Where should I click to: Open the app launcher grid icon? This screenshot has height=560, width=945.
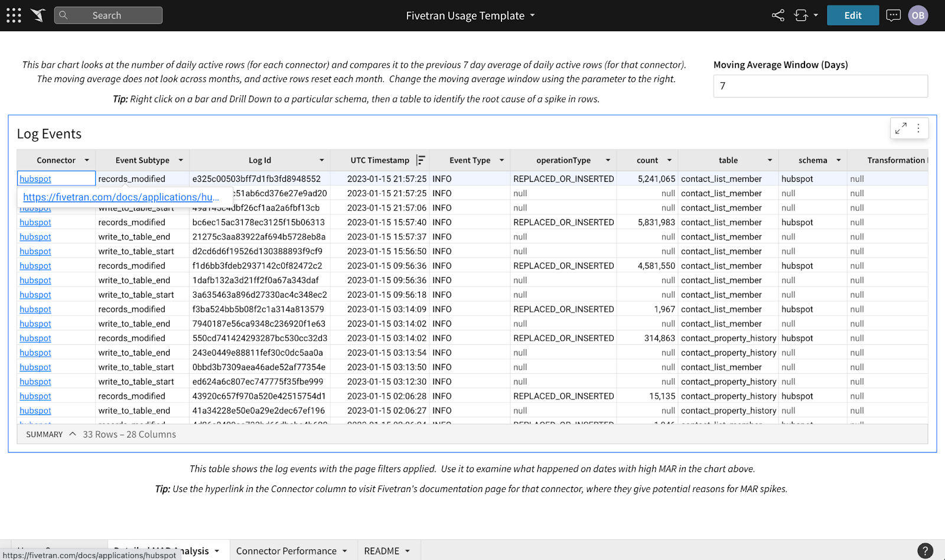point(13,15)
